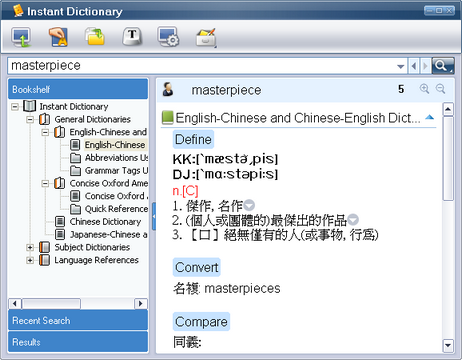Select Japanese-Chinese dictionary tree item

108,234
